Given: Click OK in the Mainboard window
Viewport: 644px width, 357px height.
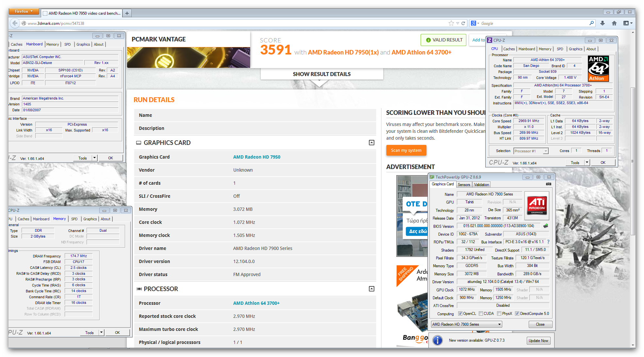Looking at the screenshot, I should point(111,158).
